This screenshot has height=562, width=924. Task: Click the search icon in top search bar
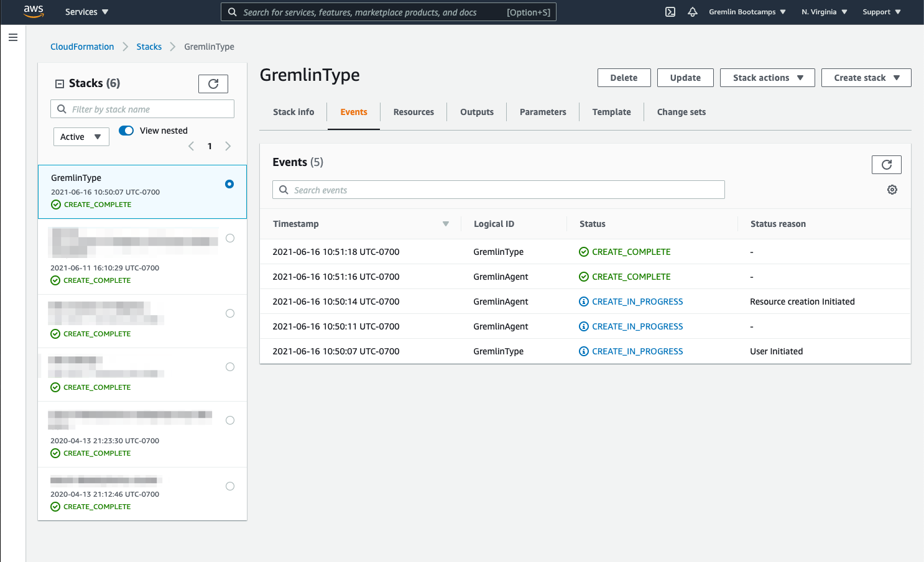(x=232, y=12)
